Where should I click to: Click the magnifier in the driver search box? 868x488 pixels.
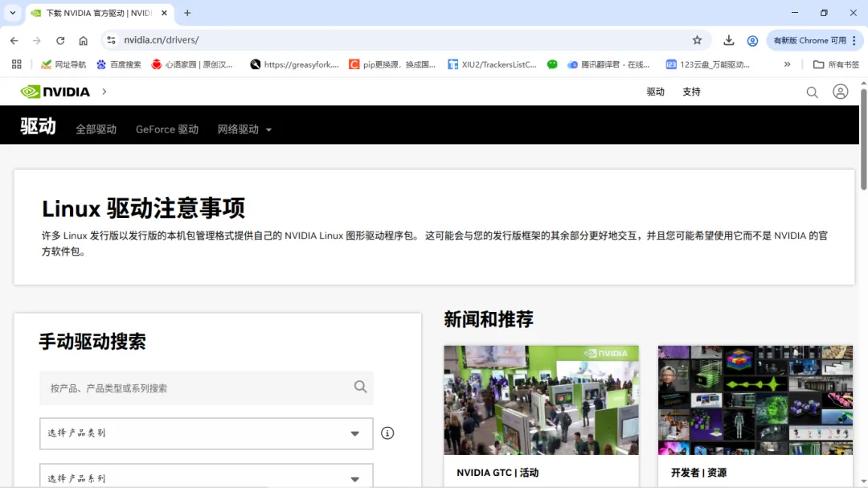[x=360, y=387]
